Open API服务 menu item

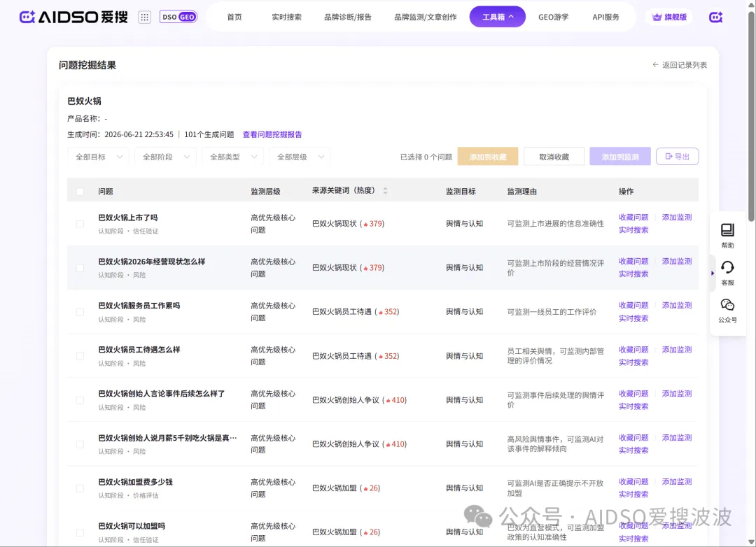pos(605,17)
